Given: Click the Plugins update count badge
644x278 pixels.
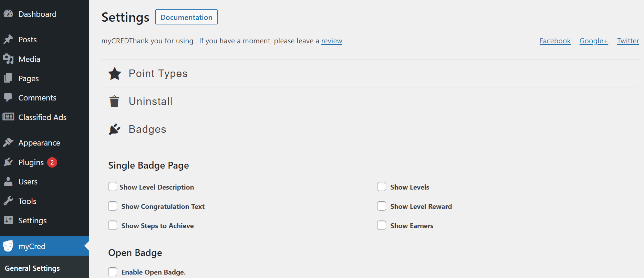Looking at the screenshot, I should (x=52, y=162).
